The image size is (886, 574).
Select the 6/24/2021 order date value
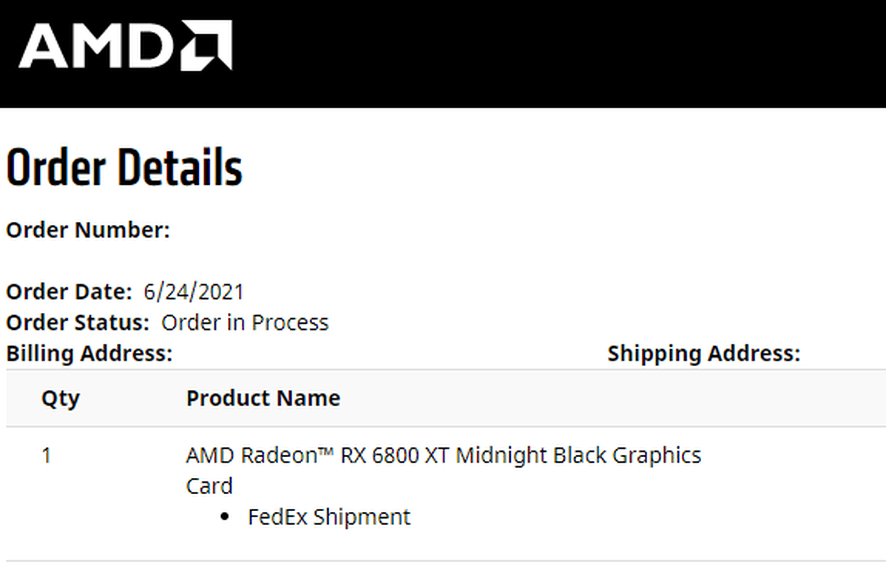pyautogui.click(x=193, y=292)
